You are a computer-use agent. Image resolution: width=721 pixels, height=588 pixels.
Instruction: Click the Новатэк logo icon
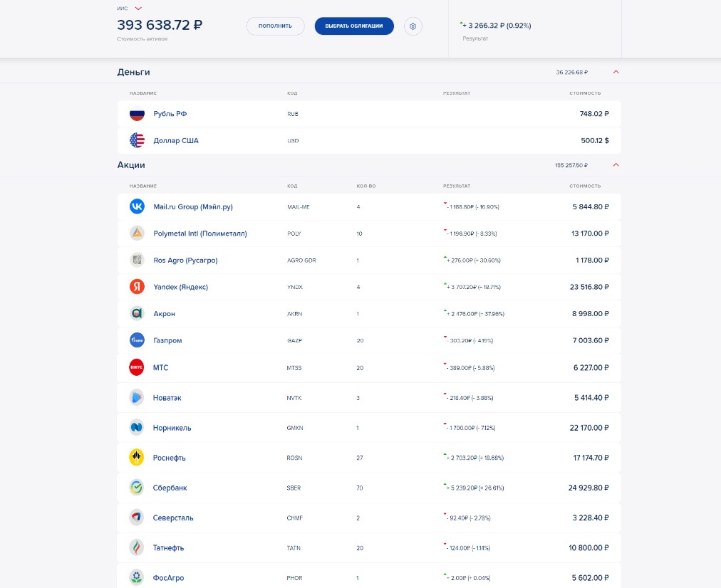(137, 397)
